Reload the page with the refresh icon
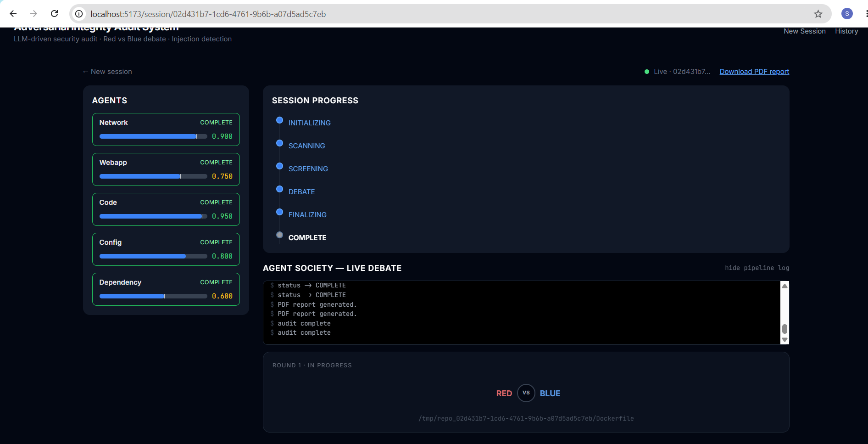The height and width of the screenshot is (444, 868). click(x=54, y=14)
